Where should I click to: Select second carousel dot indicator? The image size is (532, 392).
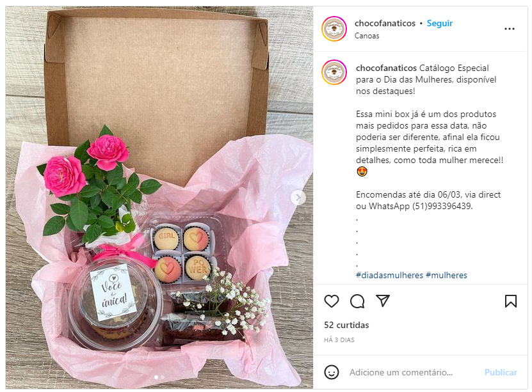(x=163, y=377)
